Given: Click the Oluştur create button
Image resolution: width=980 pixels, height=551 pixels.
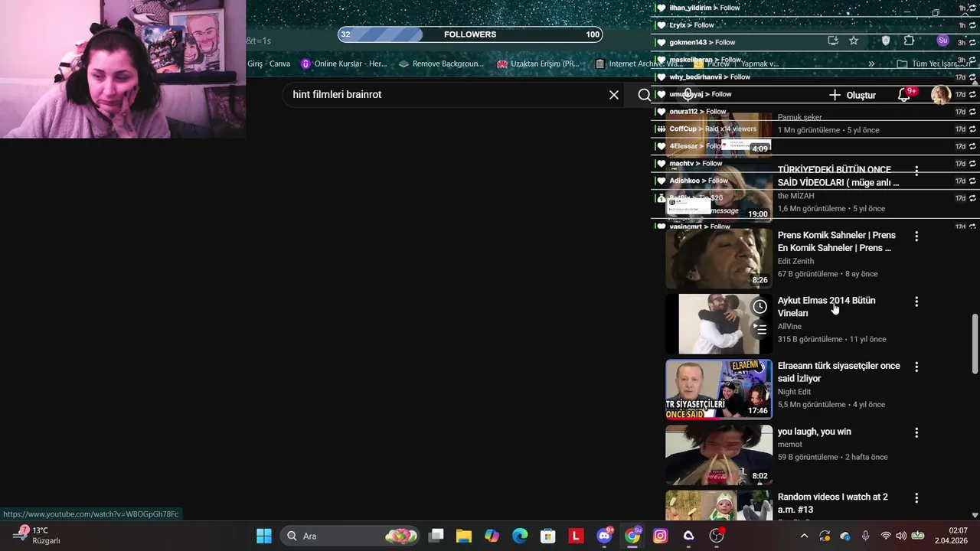Looking at the screenshot, I should [852, 95].
